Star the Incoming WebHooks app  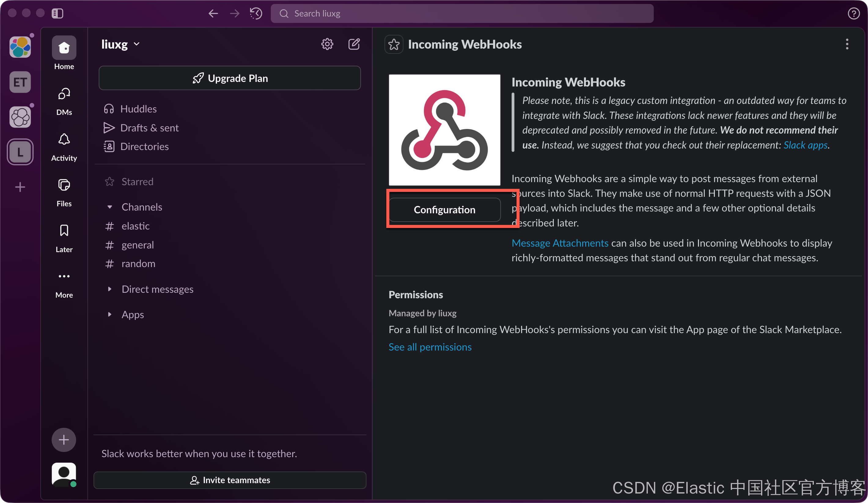(394, 44)
